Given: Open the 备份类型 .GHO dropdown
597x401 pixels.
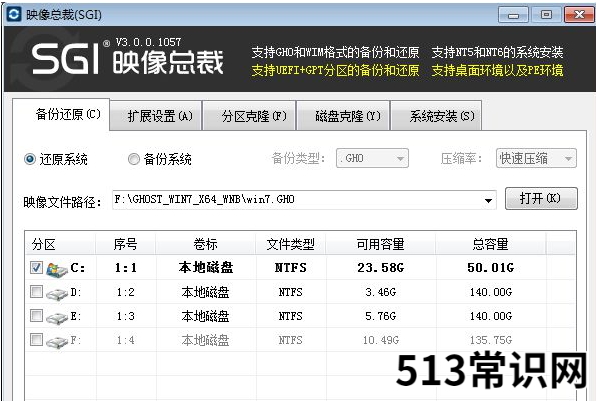Looking at the screenshot, I should point(372,158).
